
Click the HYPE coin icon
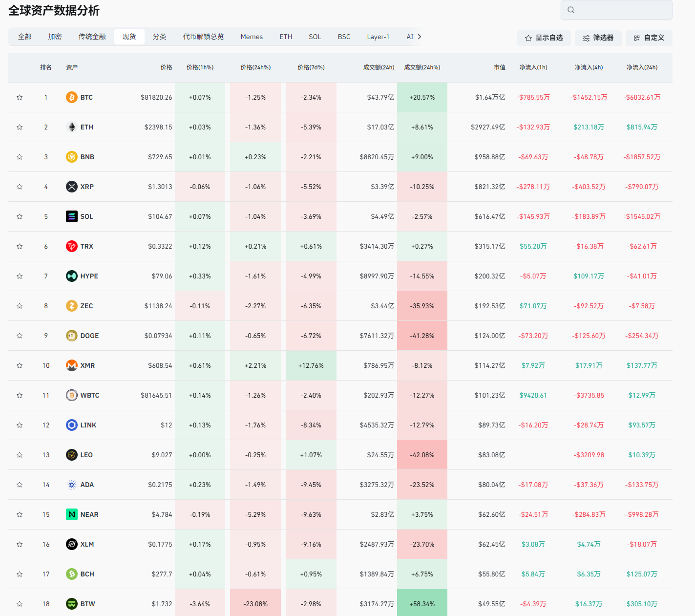coord(72,276)
